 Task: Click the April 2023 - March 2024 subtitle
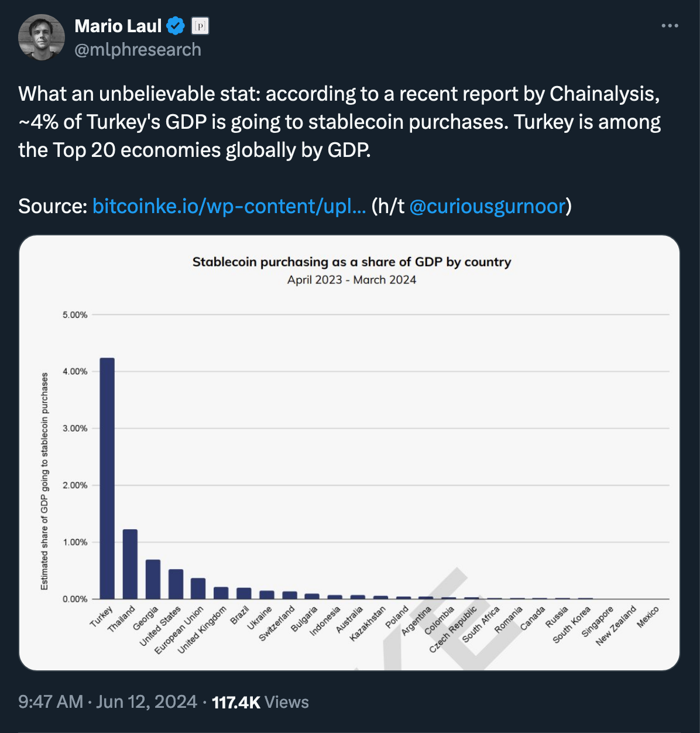[352, 280]
